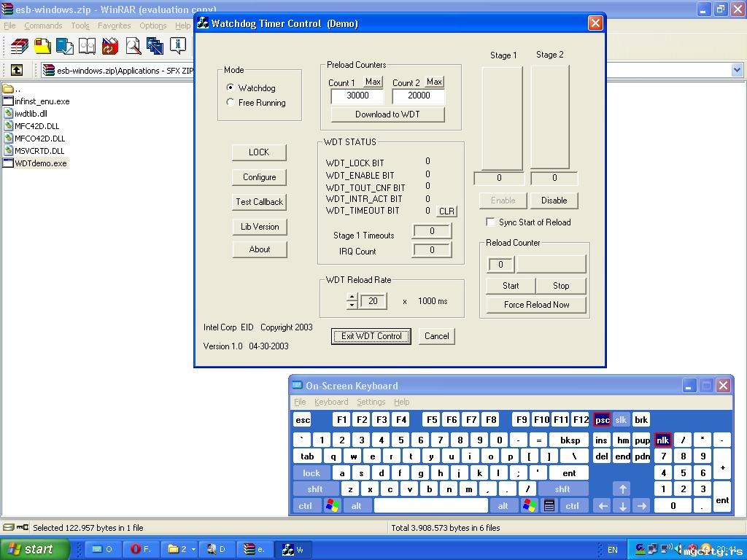Select the Free Running radio button

[x=231, y=103]
